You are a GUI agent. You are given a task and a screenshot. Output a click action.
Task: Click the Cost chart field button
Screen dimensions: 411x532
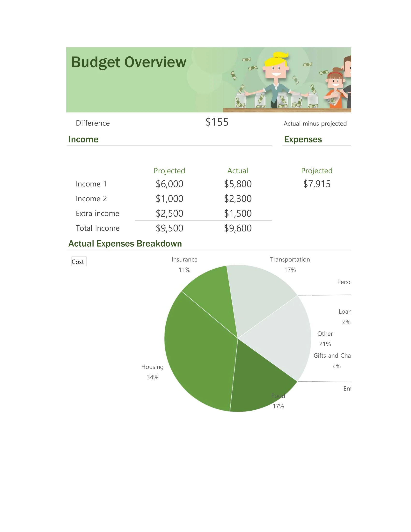pyautogui.click(x=79, y=261)
